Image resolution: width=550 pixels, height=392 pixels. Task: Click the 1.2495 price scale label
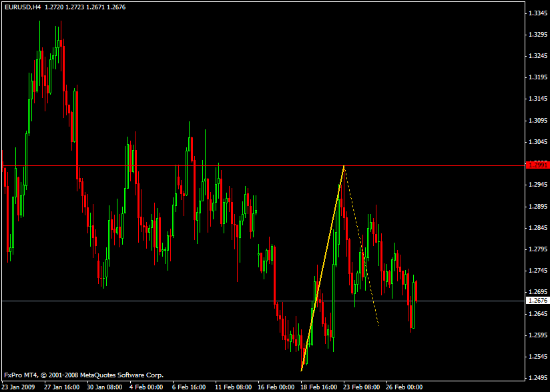pos(537,378)
